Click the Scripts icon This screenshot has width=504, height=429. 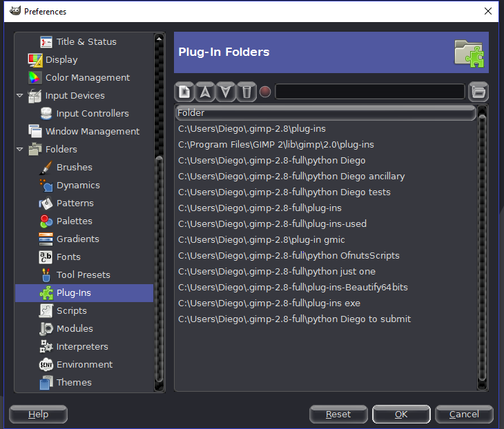point(46,311)
